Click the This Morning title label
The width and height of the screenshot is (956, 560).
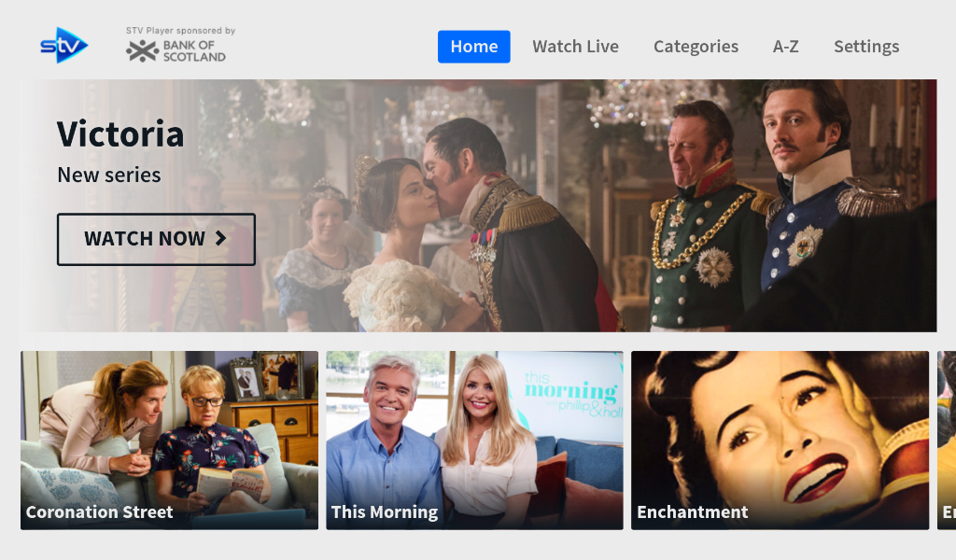[x=385, y=511]
